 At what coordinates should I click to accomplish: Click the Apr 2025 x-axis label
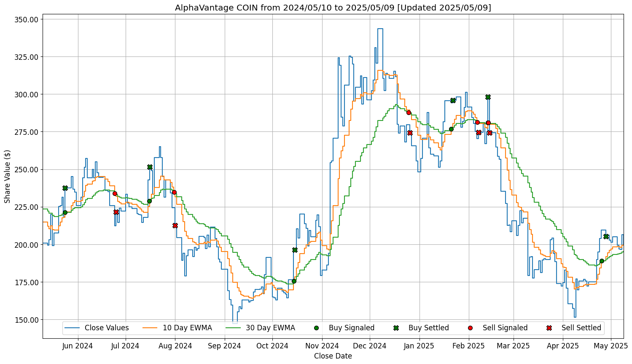pos(563,346)
